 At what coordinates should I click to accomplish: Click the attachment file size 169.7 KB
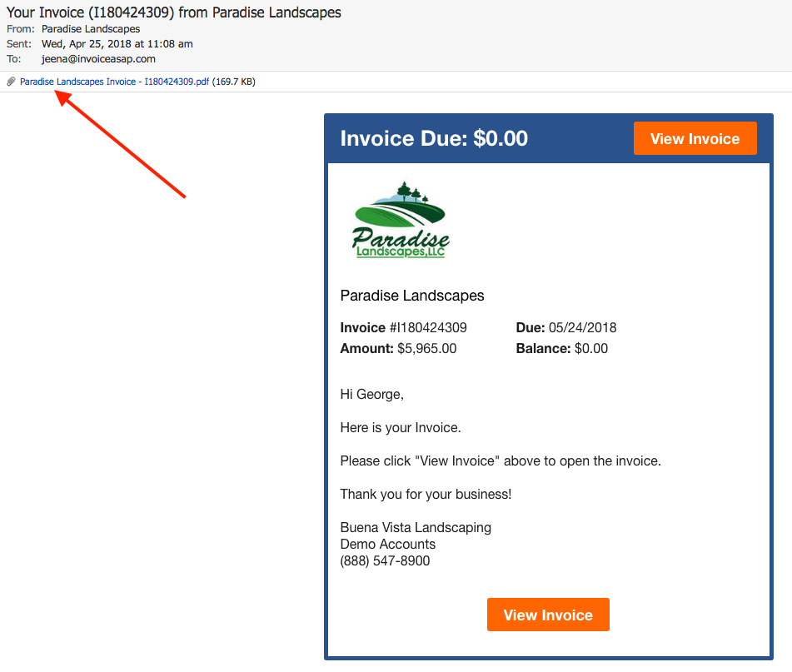(x=234, y=82)
